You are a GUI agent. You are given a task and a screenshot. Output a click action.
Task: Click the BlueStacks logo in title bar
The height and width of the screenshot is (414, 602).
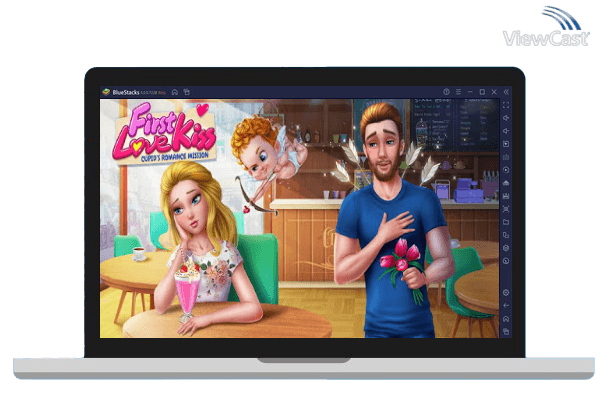tap(106, 92)
